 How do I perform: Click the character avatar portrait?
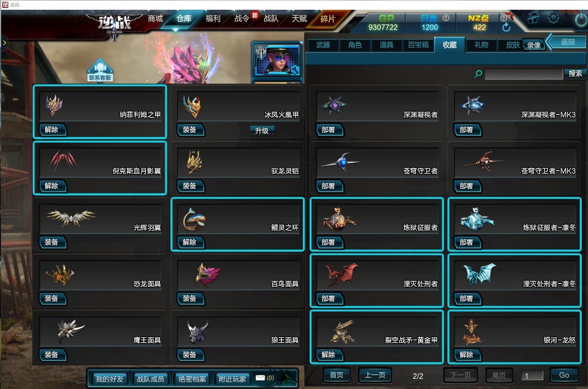(277, 60)
